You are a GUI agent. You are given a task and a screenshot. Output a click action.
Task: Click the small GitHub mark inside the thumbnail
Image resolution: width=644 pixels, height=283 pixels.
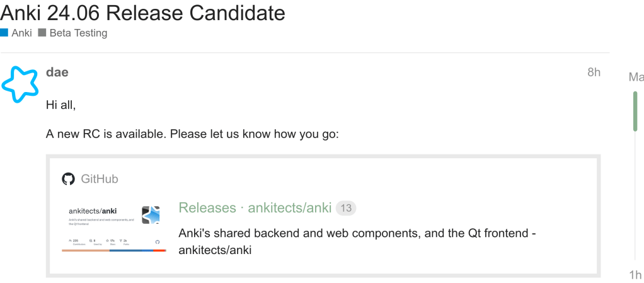[158, 241]
